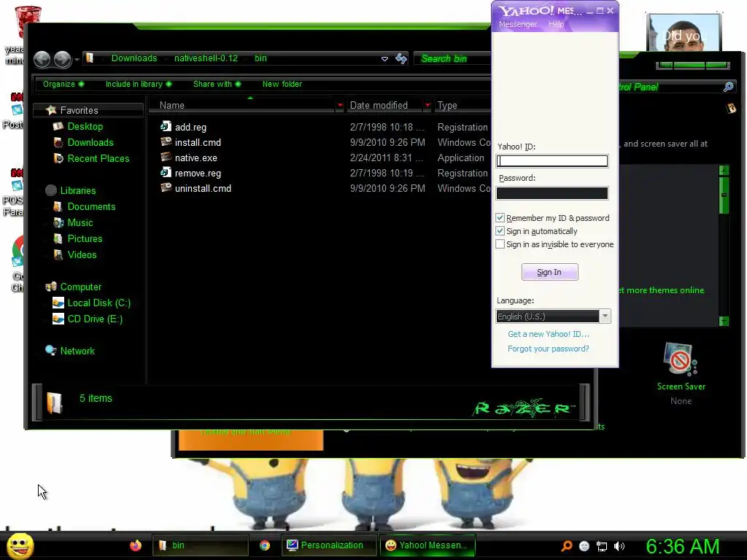This screenshot has height=560, width=747.
Task: Select the native.exe file
Action: [x=196, y=157]
